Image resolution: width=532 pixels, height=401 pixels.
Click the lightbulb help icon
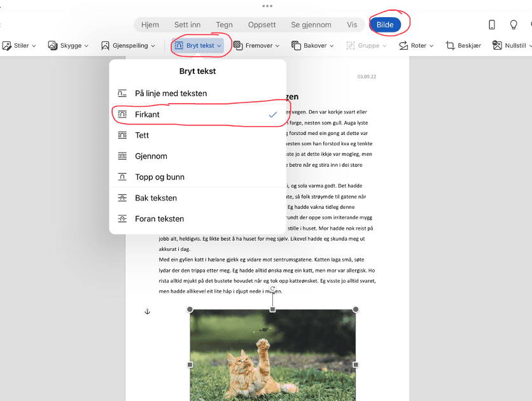(514, 24)
